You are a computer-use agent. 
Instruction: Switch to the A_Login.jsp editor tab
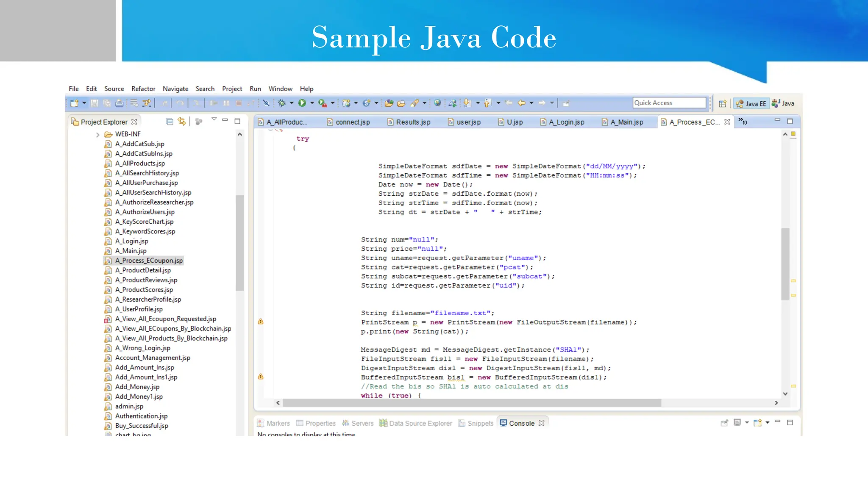click(x=563, y=122)
